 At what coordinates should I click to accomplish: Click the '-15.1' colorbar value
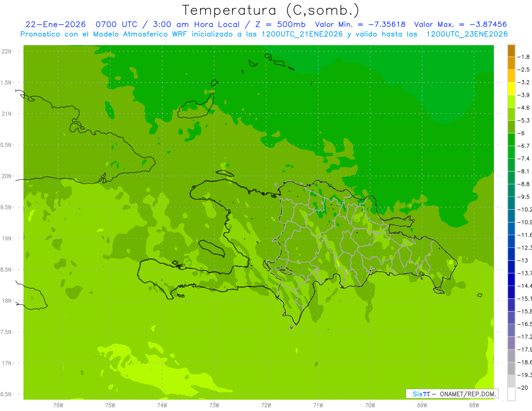pos(525,298)
